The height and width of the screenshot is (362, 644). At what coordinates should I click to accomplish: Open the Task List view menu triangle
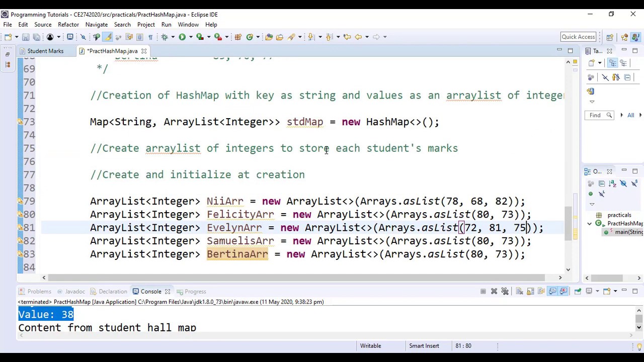tap(592, 102)
